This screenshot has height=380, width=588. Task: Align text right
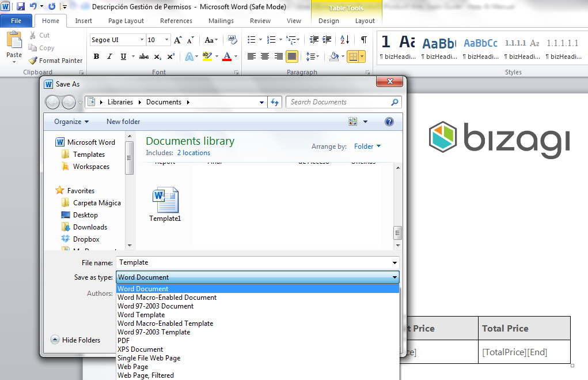[x=278, y=57]
